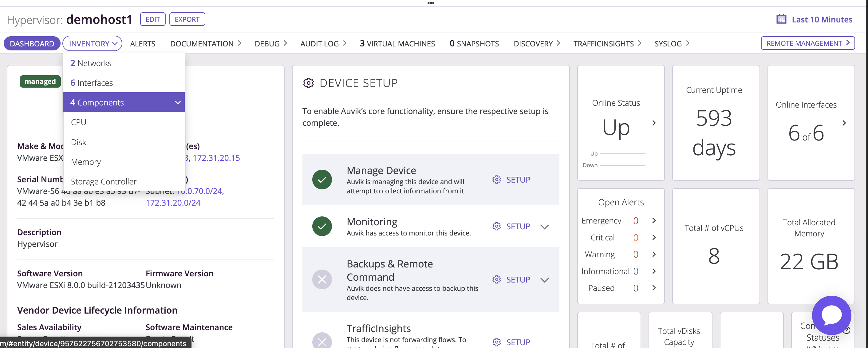This screenshot has height=348, width=868.
Task: Select 2 Networks from inventory menu
Action: (124, 63)
